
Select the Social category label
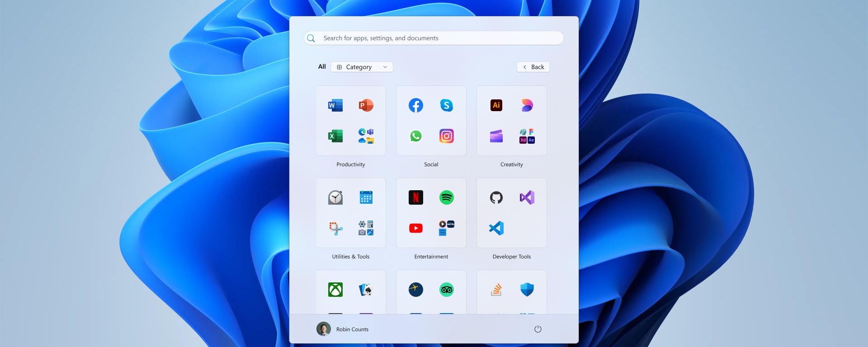(x=431, y=164)
